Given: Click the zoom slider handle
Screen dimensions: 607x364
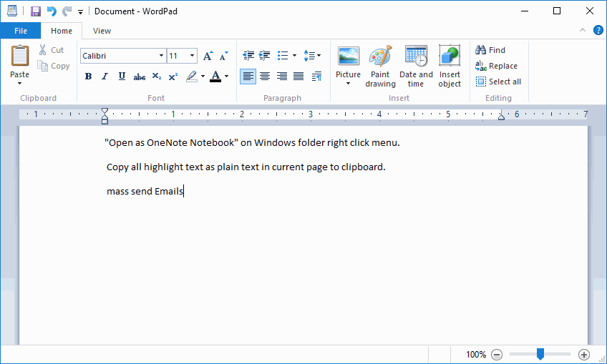Looking at the screenshot, I should click(x=540, y=354).
